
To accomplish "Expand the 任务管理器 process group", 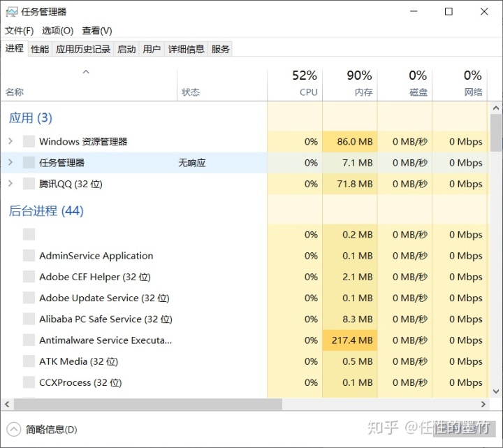I will click(10, 162).
